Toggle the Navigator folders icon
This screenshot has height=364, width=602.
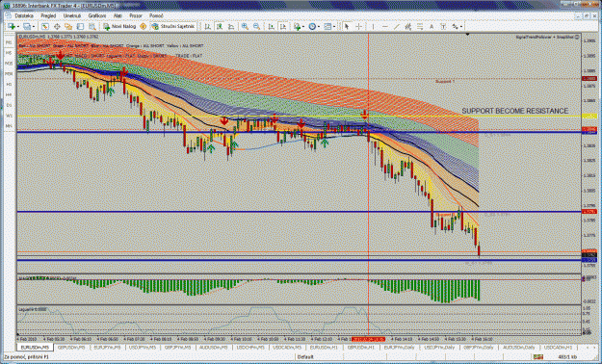(68, 27)
